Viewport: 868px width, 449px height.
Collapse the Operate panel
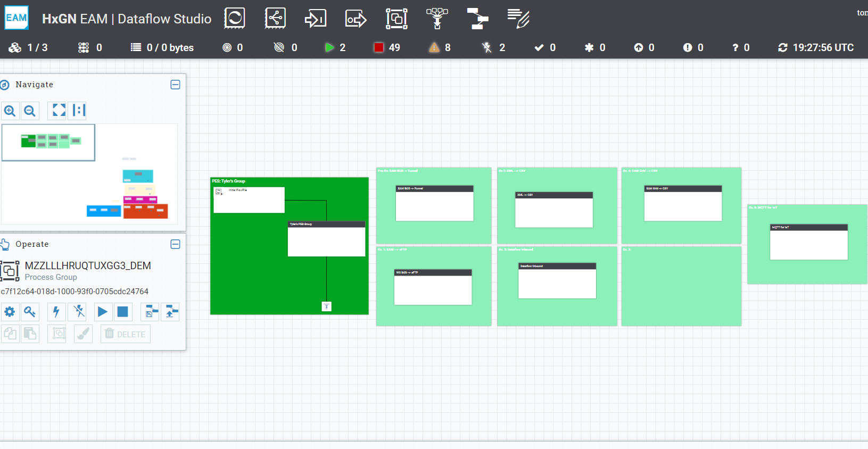(175, 244)
